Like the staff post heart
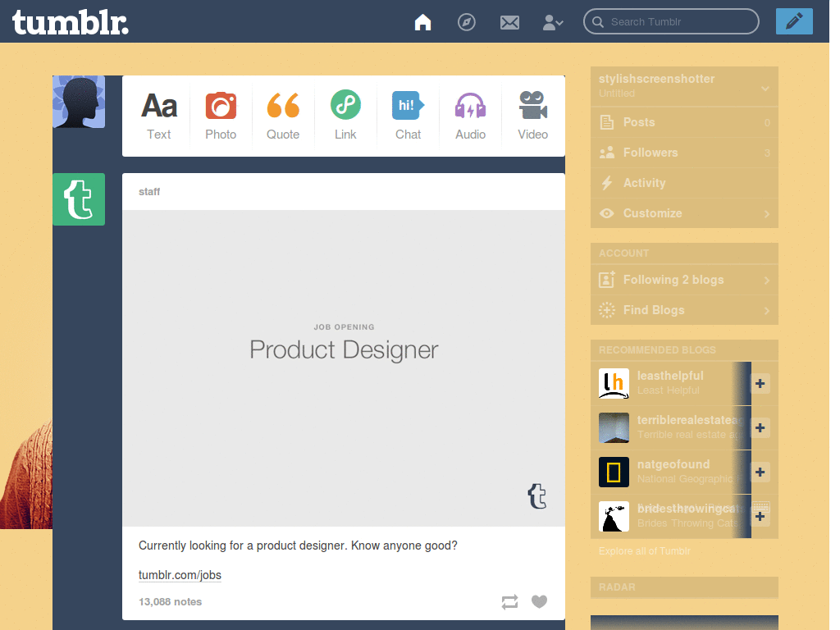Screen dimensions: 840x630 540,601
